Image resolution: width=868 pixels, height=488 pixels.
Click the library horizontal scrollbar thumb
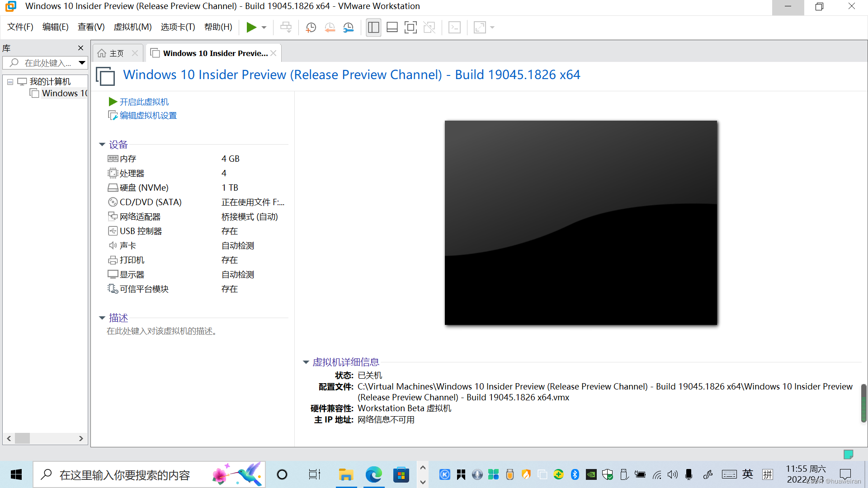(x=23, y=438)
